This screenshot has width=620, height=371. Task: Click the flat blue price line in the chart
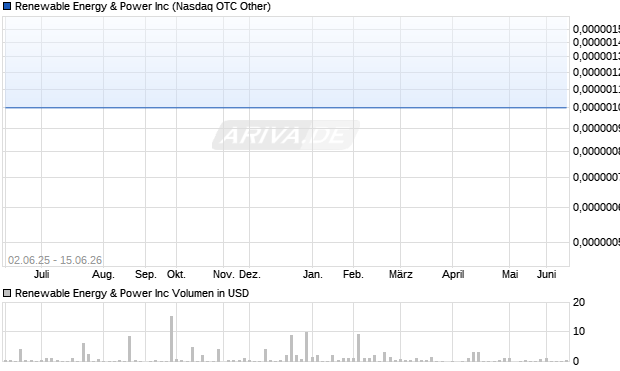pyautogui.click(x=285, y=107)
